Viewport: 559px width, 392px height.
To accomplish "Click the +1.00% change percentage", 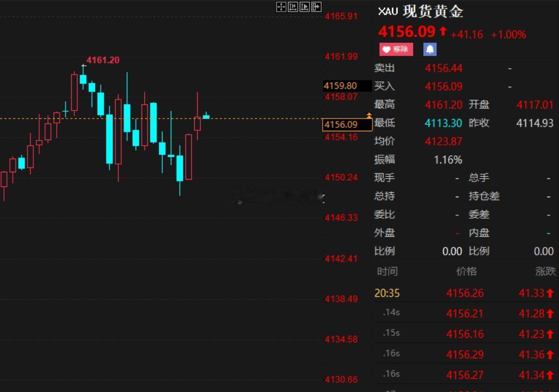I will [508, 35].
